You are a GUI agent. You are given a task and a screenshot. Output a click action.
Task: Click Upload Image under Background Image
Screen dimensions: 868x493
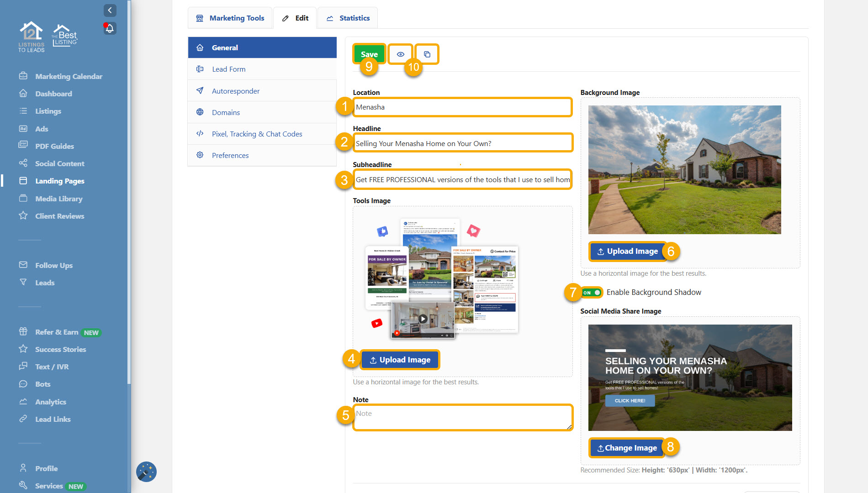click(627, 251)
